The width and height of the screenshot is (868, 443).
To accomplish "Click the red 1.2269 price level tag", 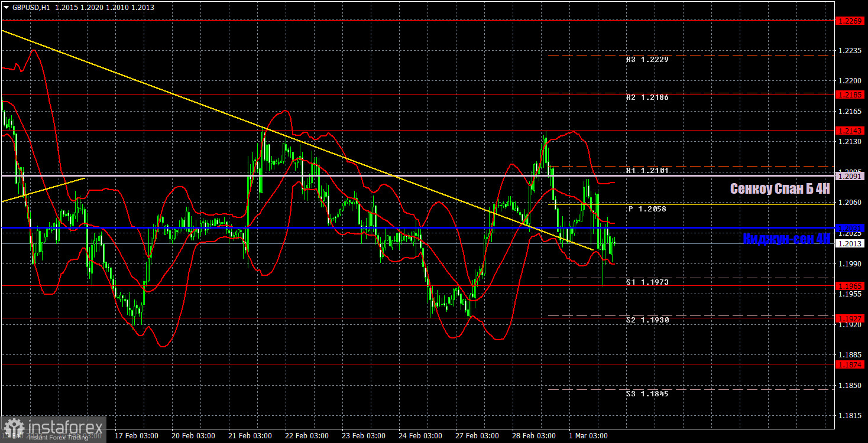I will pyautogui.click(x=851, y=21).
